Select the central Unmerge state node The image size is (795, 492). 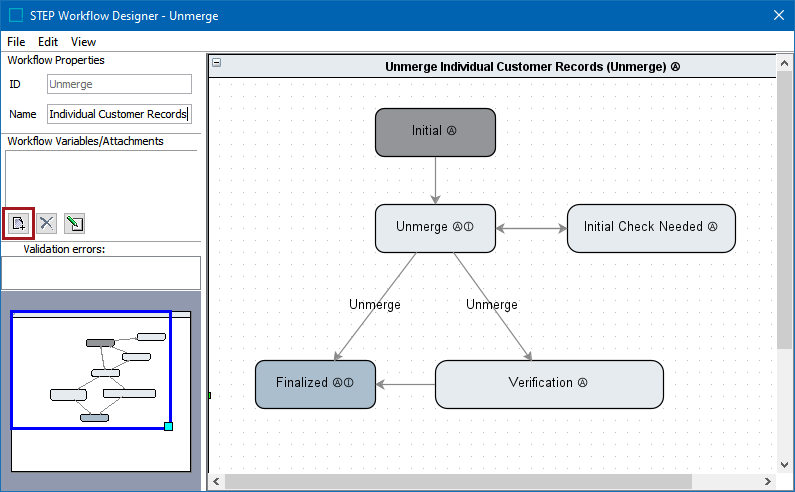click(435, 228)
